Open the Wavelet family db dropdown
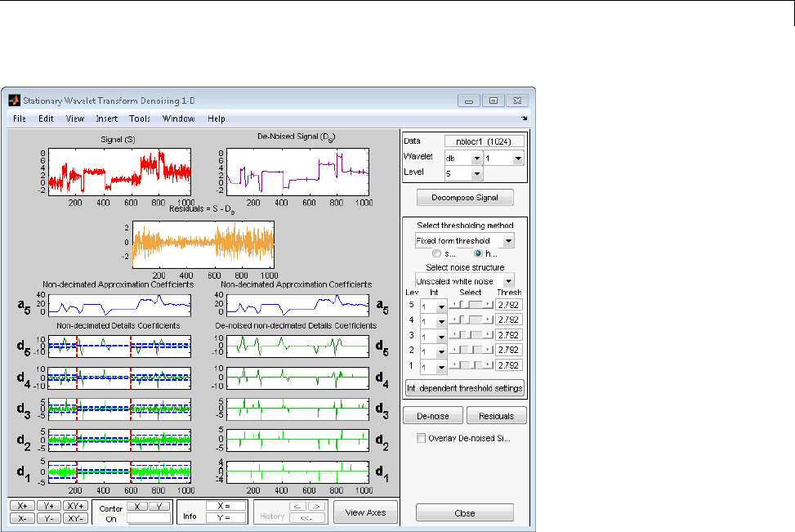795x532 pixels. pos(462,158)
